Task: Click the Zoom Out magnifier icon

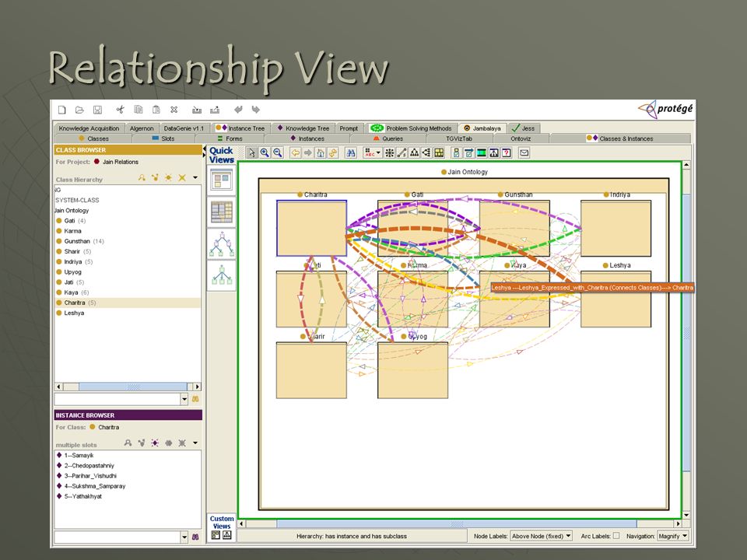Action: click(278, 153)
